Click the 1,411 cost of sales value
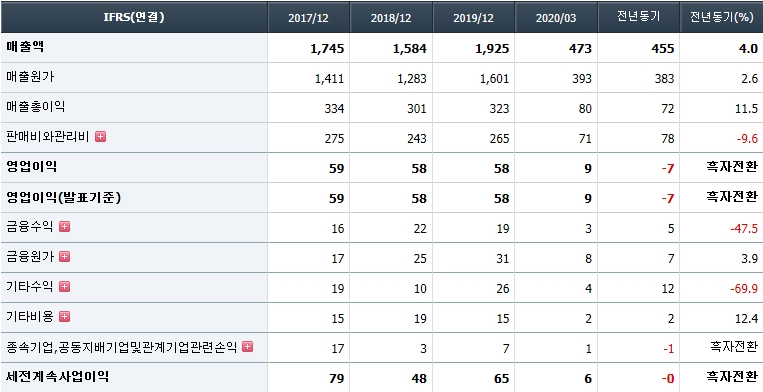 click(x=329, y=79)
